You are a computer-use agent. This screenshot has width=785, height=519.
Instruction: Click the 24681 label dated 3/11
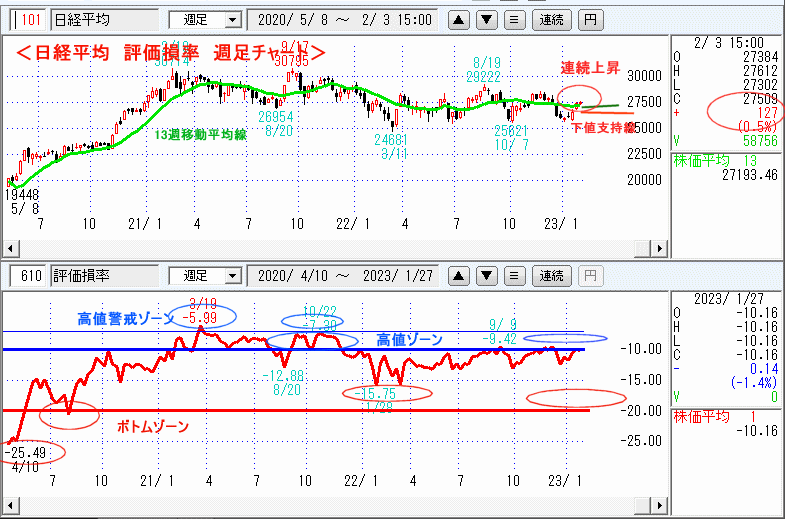click(x=391, y=140)
